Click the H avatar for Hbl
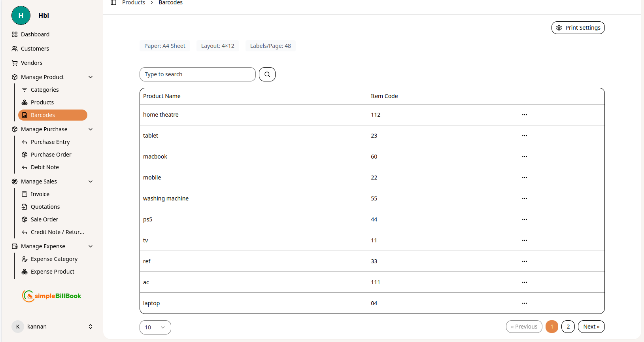 21,16
